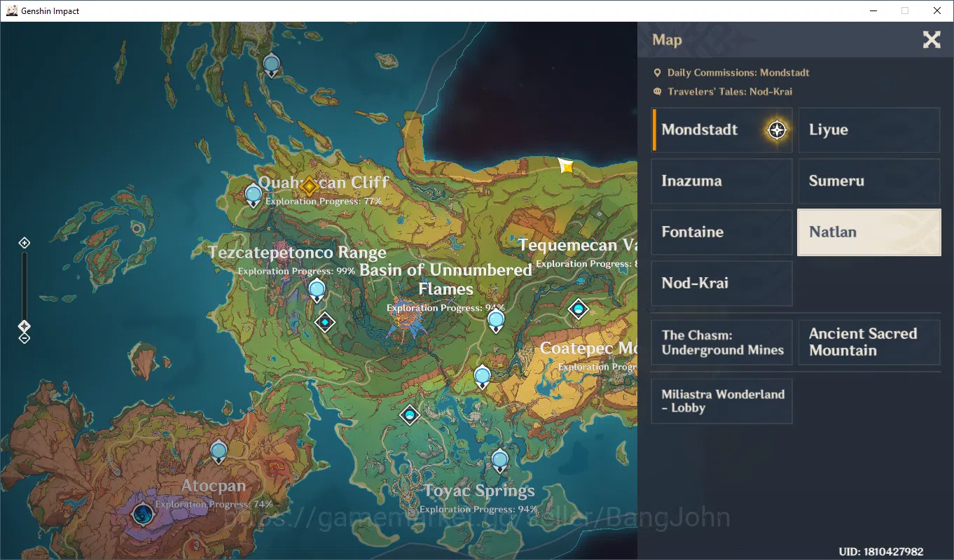Click Exploration Progress: 99% text

tap(296, 271)
